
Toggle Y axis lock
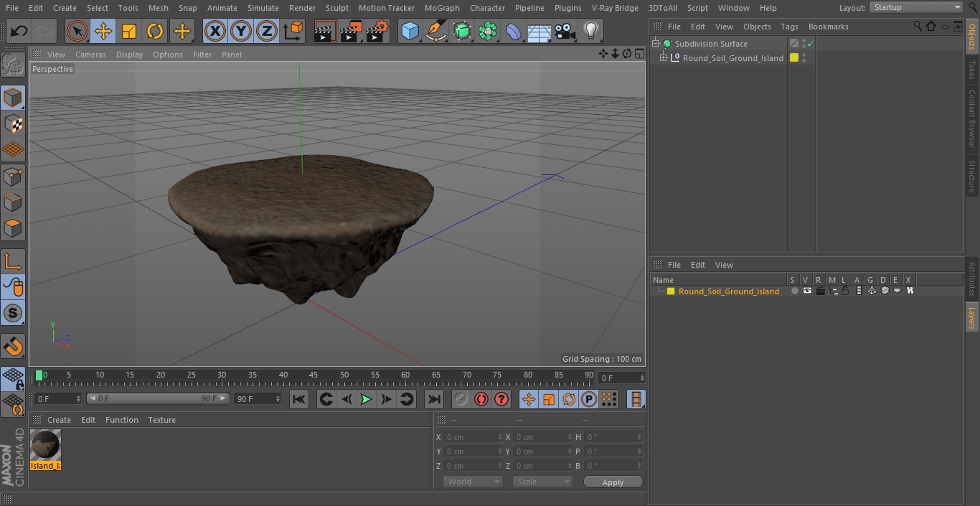241,32
